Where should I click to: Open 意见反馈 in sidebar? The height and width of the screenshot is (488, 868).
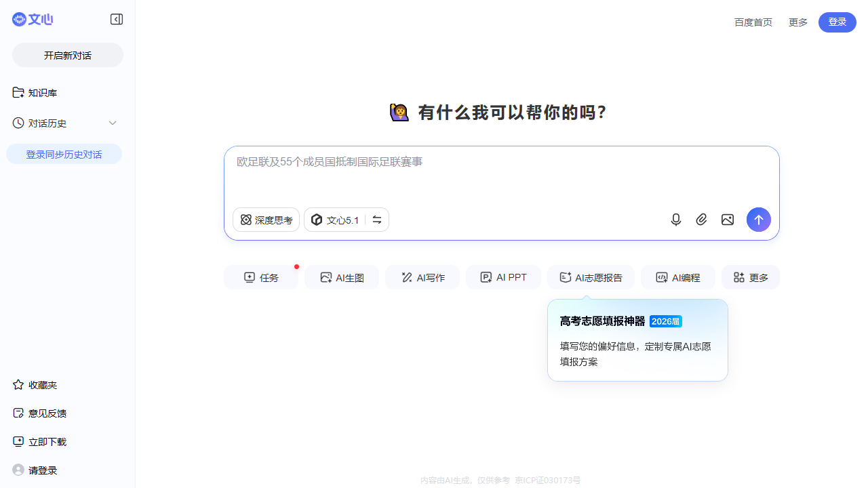click(x=39, y=413)
